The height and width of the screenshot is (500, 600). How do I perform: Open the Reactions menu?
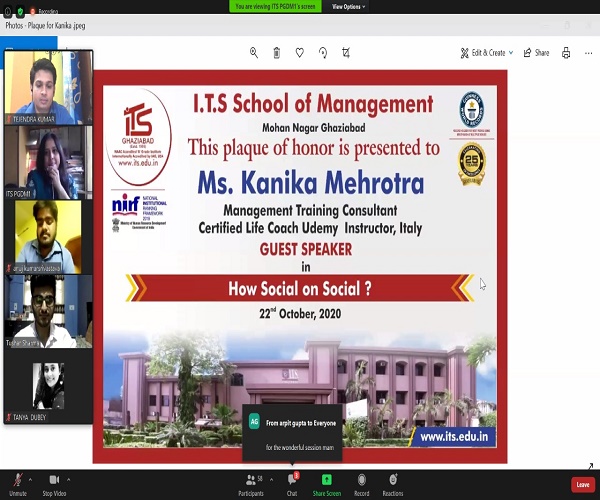tap(393, 485)
